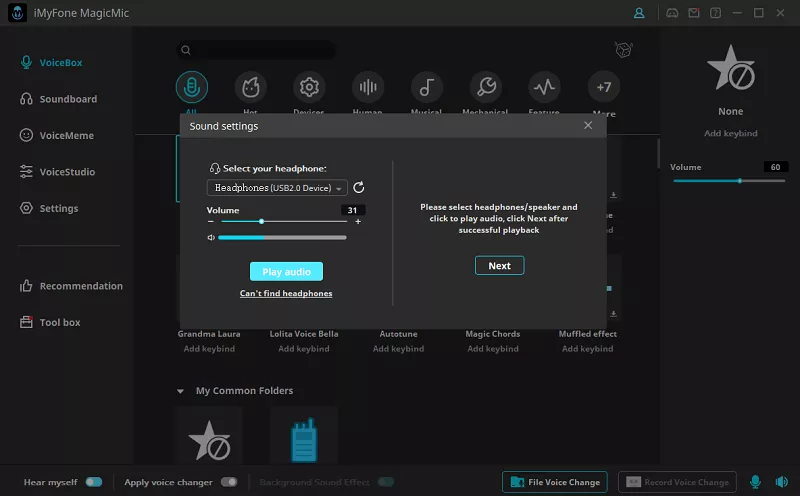Adjust the right panel Volume slider
Screen dimensions: 800x496
[x=729, y=181]
